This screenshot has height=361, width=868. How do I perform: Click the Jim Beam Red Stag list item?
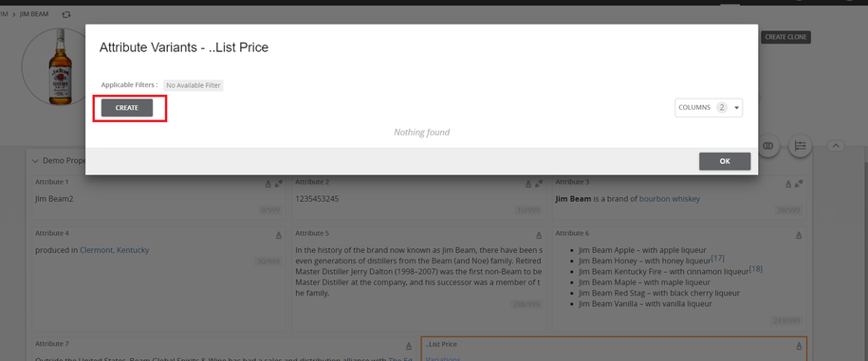(x=658, y=293)
